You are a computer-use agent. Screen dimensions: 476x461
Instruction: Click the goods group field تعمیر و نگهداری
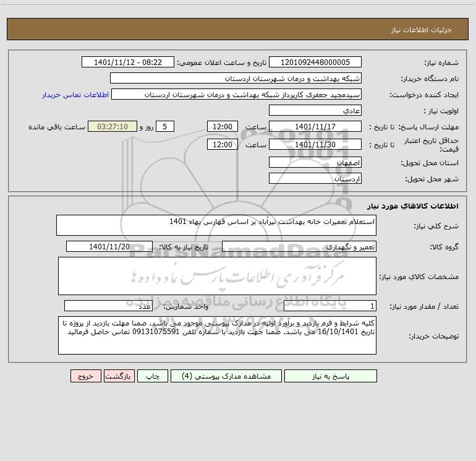pos(299,246)
